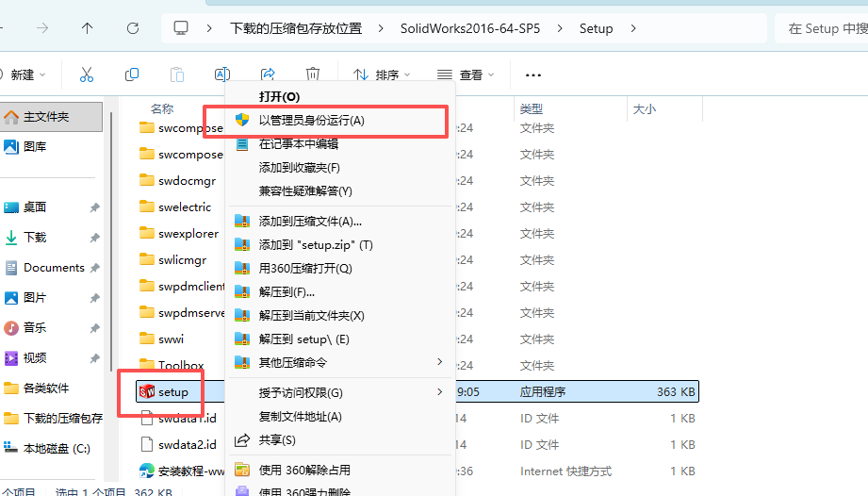The image size is (868, 496).
Task: Choose 解压到当前文件夹(X)
Action: pos(340,316)
